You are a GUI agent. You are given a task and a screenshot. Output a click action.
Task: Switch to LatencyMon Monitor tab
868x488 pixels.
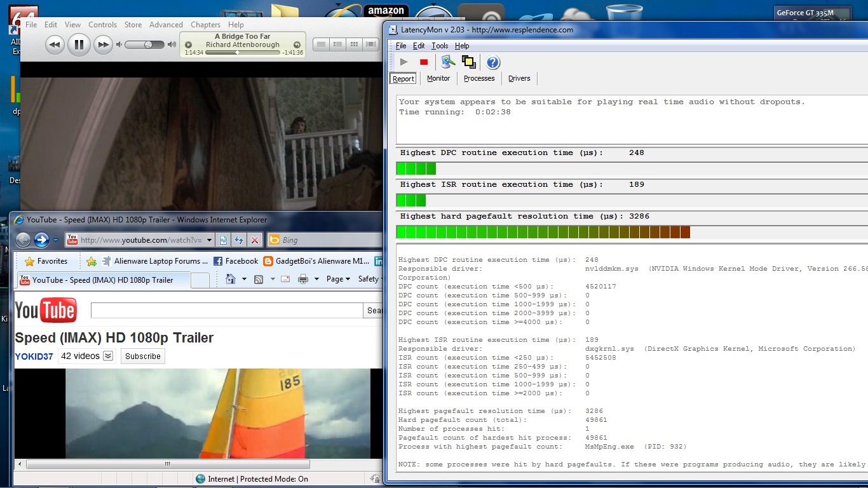point(438,79)
